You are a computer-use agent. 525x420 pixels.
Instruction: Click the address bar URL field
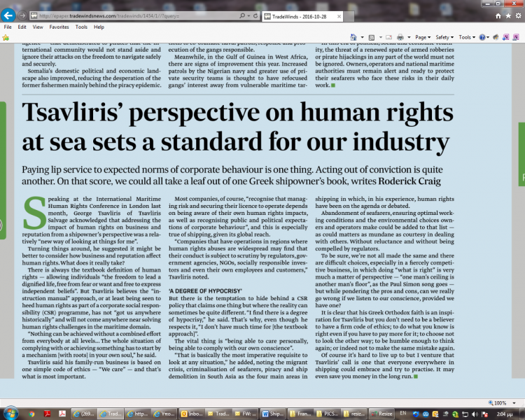[133, 14]
